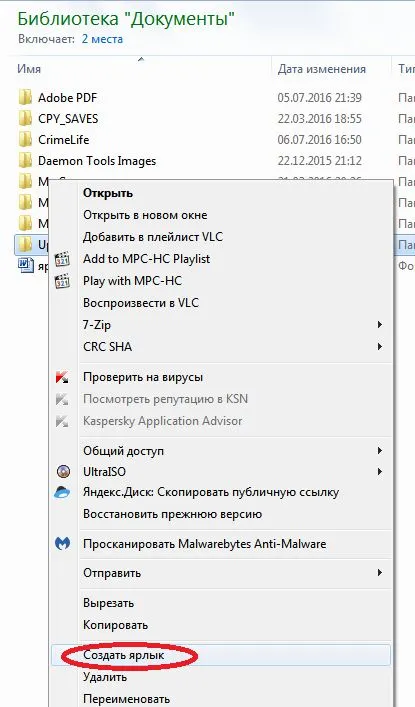415x707 pixels.
Task: Select Открыть в новом окне
Action: tap(145, 215)
